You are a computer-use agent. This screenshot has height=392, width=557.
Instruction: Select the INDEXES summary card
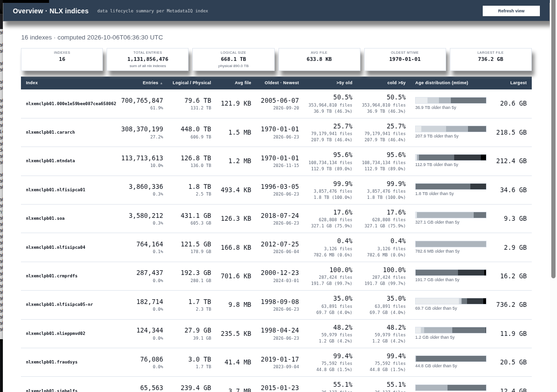[62, 59]
